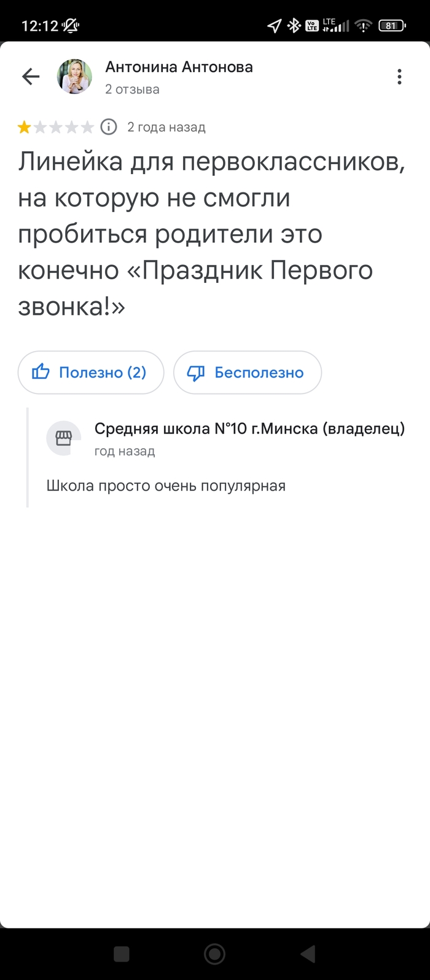
Task: Tap the Bluetooth status icon
Action: point(294,26)
